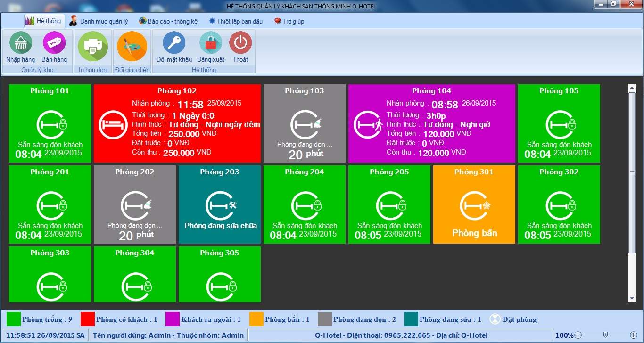Click the Đổi mật khẩu key icon
The image size is (644, 343).
[x=174, y=43]
